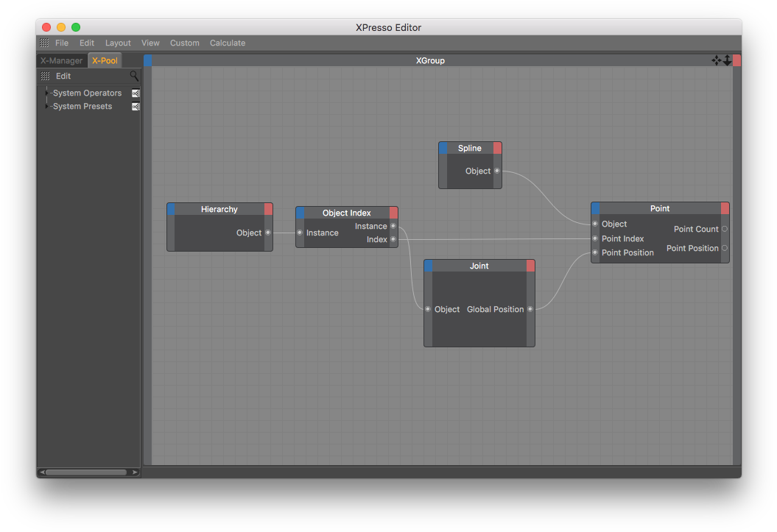
Task: Click the Spline node red output corner
Action: pos(498,148)
